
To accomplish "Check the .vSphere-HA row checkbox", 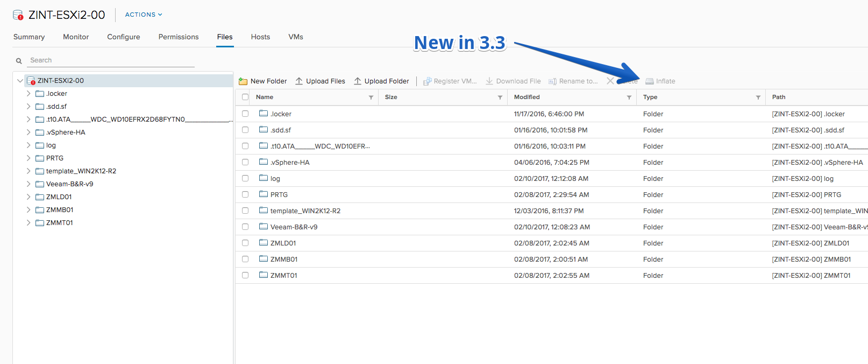I will click(x=245, y=162).
